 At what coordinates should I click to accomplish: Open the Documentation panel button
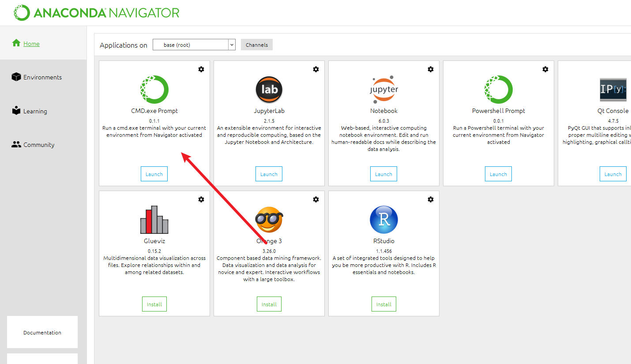[42, 332]
